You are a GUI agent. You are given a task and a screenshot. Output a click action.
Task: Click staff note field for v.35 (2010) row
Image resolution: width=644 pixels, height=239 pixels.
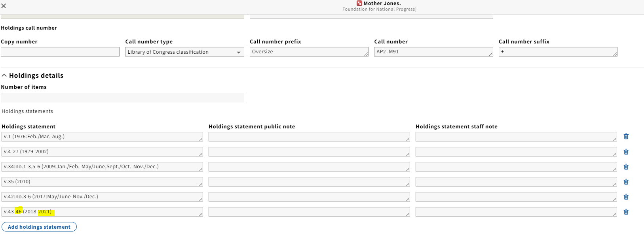click(x=516, y=182)
